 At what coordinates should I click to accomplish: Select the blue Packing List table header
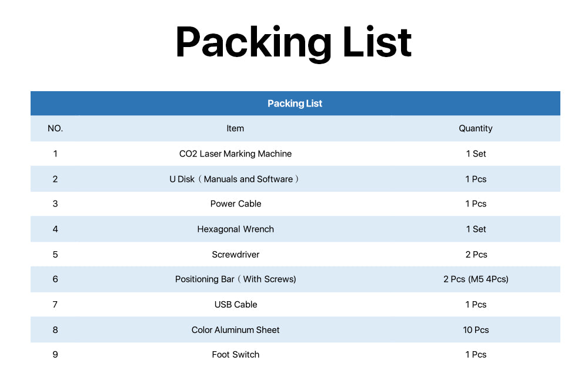(x=295, y=103)
